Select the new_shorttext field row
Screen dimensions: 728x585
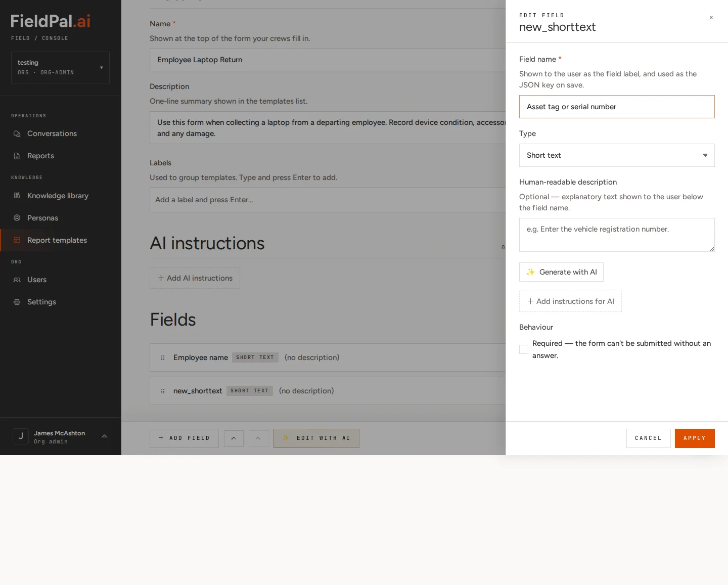click(x=328, y=391)
